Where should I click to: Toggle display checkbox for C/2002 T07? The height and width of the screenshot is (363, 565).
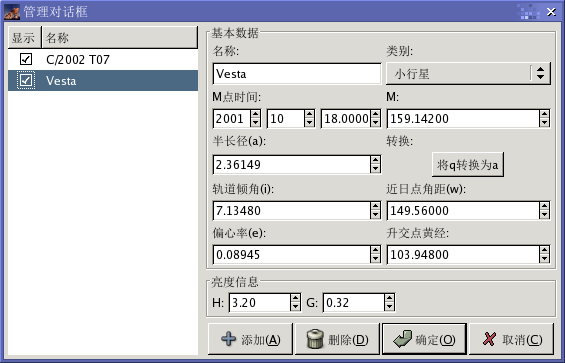point(26,59)
